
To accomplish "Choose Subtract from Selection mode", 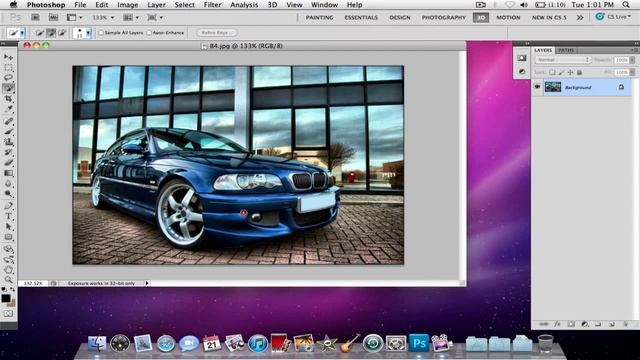I will [x=62, y=33].
